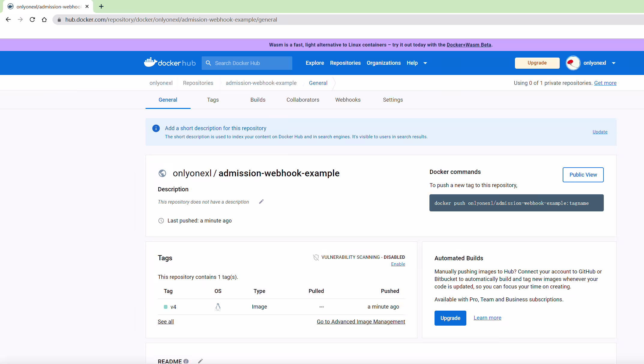Open the Webhooks tab
644x364 pixels.
tap(348, 100)
